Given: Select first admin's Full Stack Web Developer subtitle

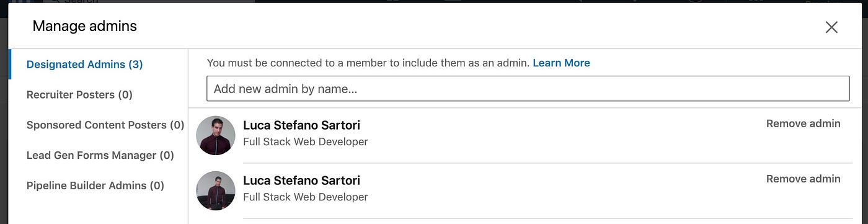Looking at the screenshot, I should [x=306, y=142].
